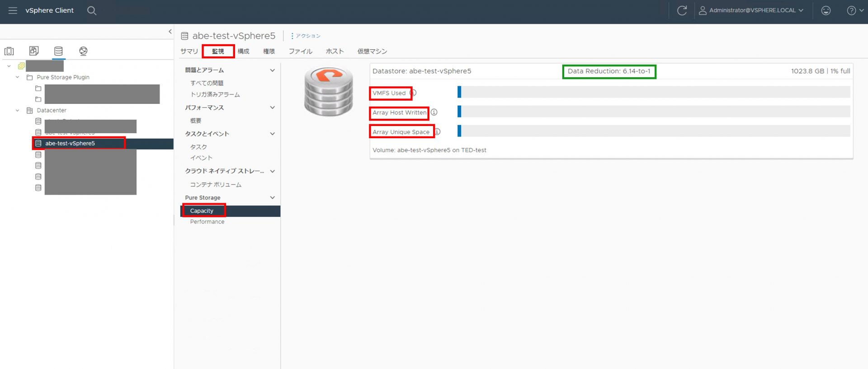The image size is (868, 369).
Task: Collapse the Pure Storage monitor section
Action: click(x=272, y=198)
